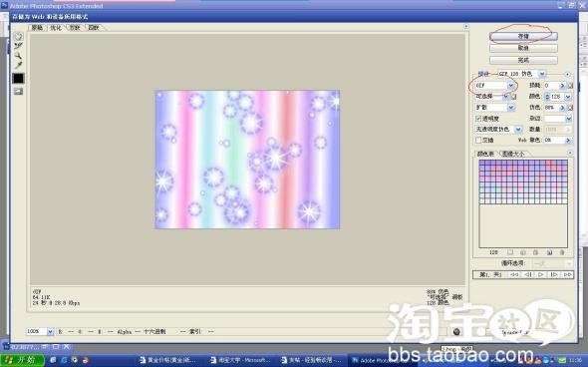This screenshot has height=367, width=588.
Task: Toggle the 透明度 transparency checkbox
Action: 478,119
